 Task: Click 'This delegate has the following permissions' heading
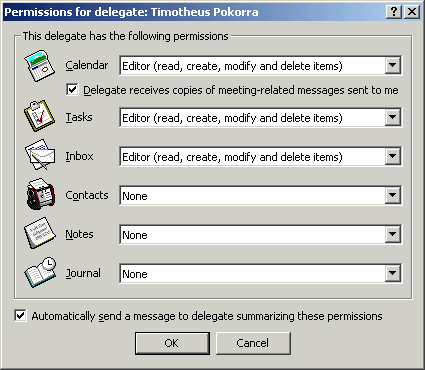pyautogui.click(x=125, y=36)
